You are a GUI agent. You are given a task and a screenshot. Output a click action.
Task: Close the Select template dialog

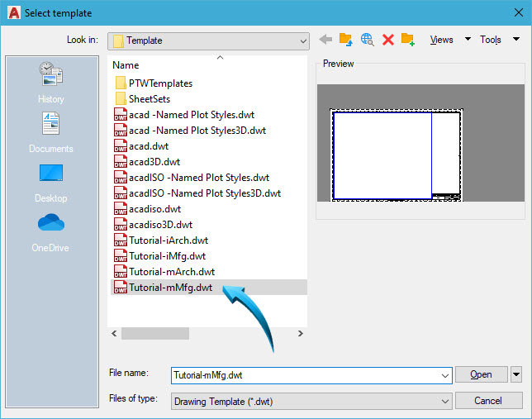519,13
